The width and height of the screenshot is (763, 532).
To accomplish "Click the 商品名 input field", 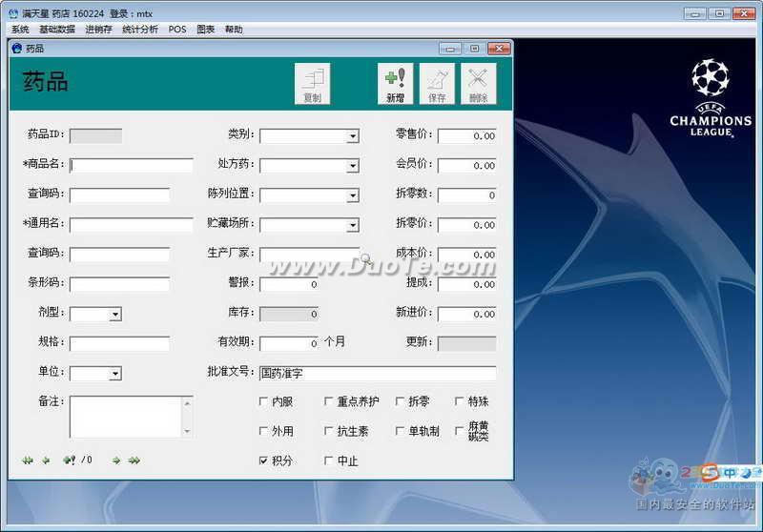I will pos(132,166).
